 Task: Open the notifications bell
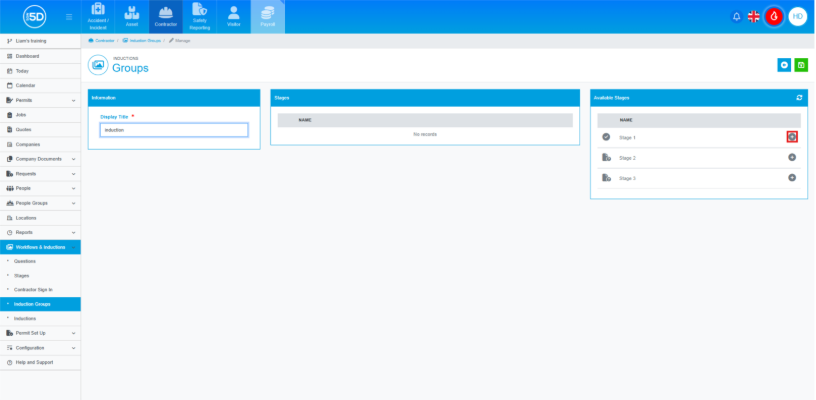pyautogui.click(x=736, y=17)
